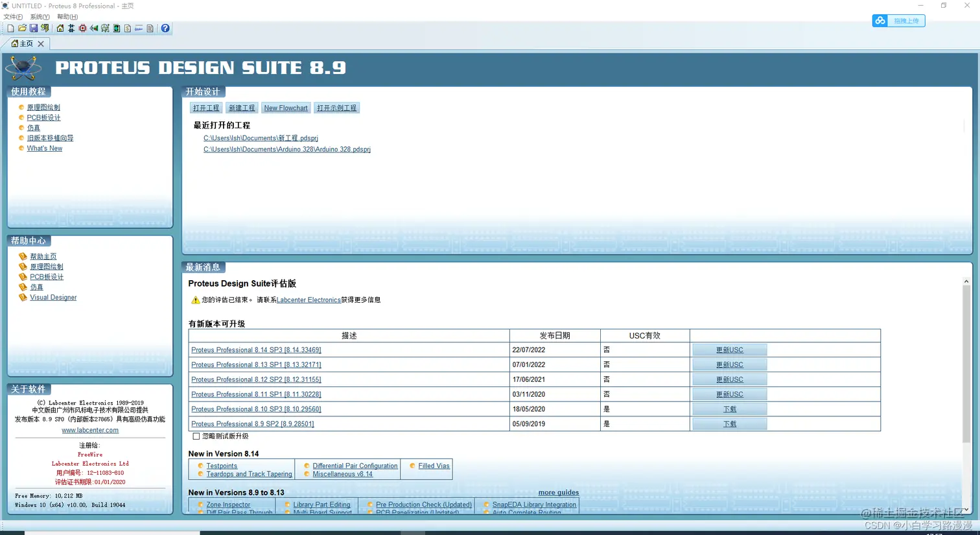Click 更新USC for version 8.11 SP1
980x535 pixels.
[x=730, y=394]
